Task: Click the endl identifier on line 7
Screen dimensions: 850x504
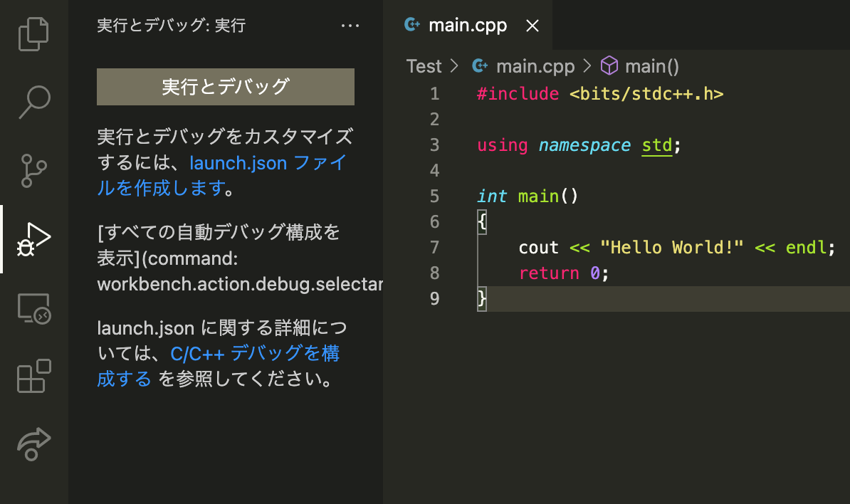Action: coord(806,248)
